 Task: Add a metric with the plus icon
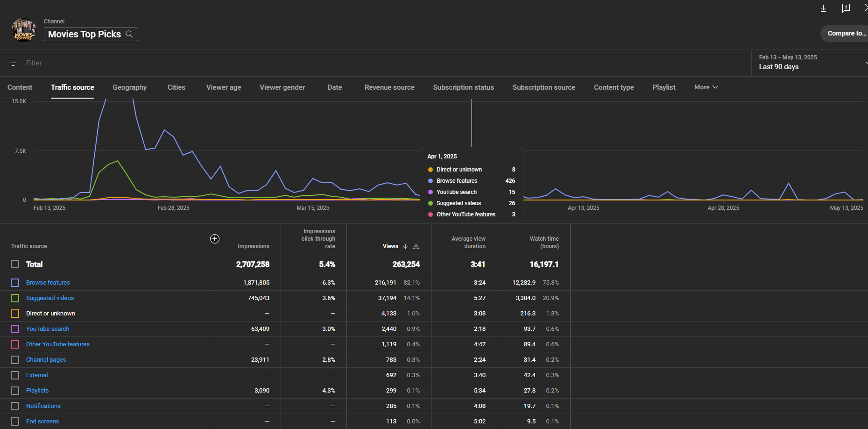pos(215,239)
